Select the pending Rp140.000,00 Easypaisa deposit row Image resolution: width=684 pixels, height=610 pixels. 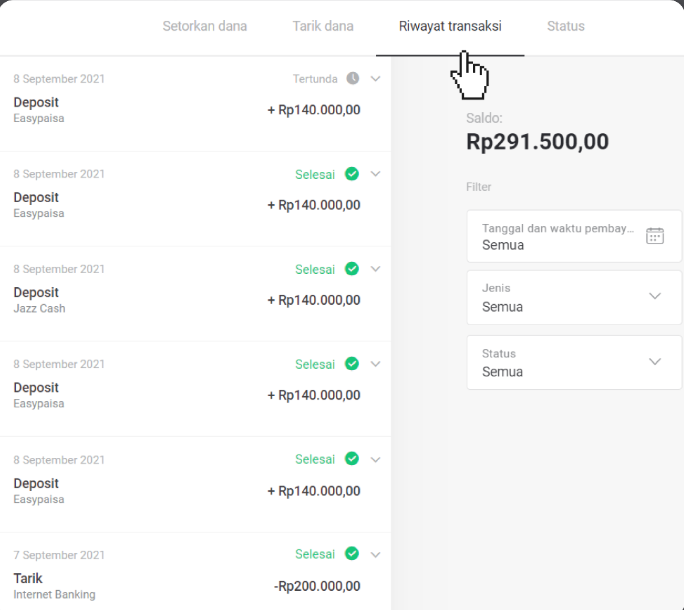[x=190, y=110]
